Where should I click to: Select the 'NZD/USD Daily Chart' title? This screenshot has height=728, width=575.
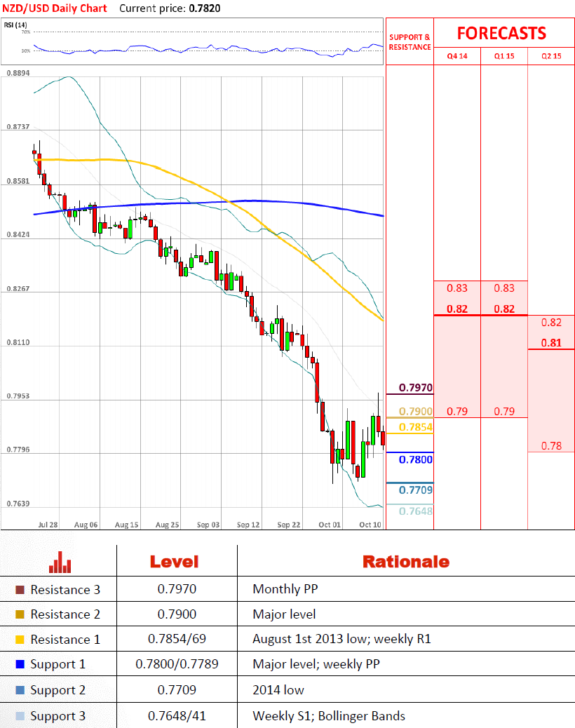(55, 8)
